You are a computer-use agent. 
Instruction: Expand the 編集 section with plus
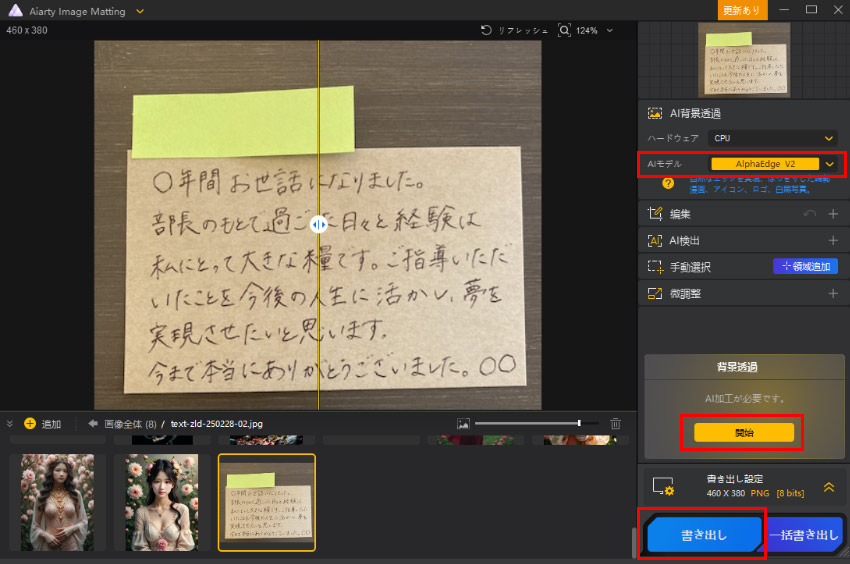pyautogui.click(x=833, y=214)
